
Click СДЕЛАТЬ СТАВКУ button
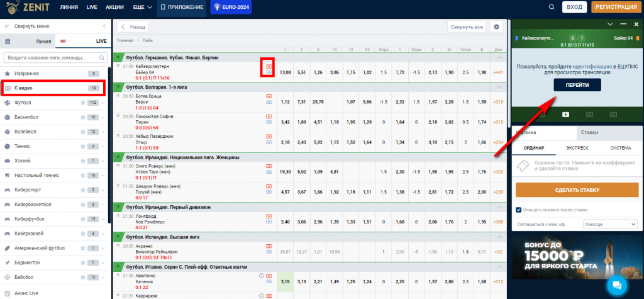[577, 190]
